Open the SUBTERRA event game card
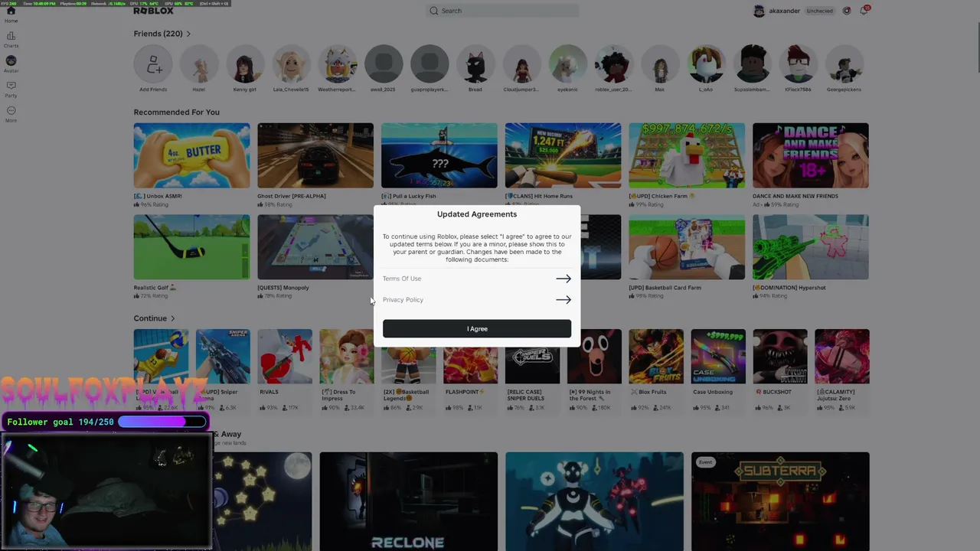The image size is (980, 551). pos(780,501)
